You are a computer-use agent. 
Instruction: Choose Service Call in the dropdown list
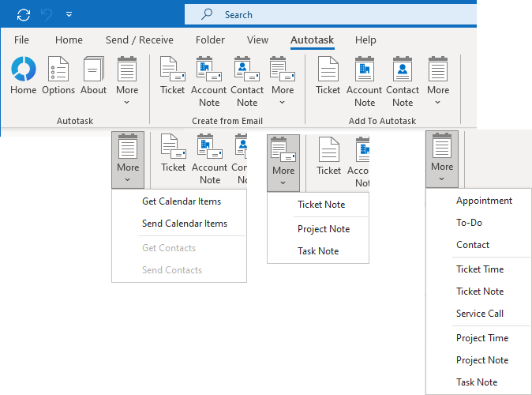coord(480,314)
